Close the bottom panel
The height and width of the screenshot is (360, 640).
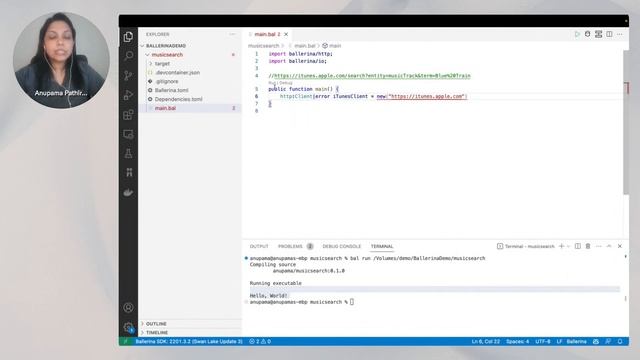point(620,246)
